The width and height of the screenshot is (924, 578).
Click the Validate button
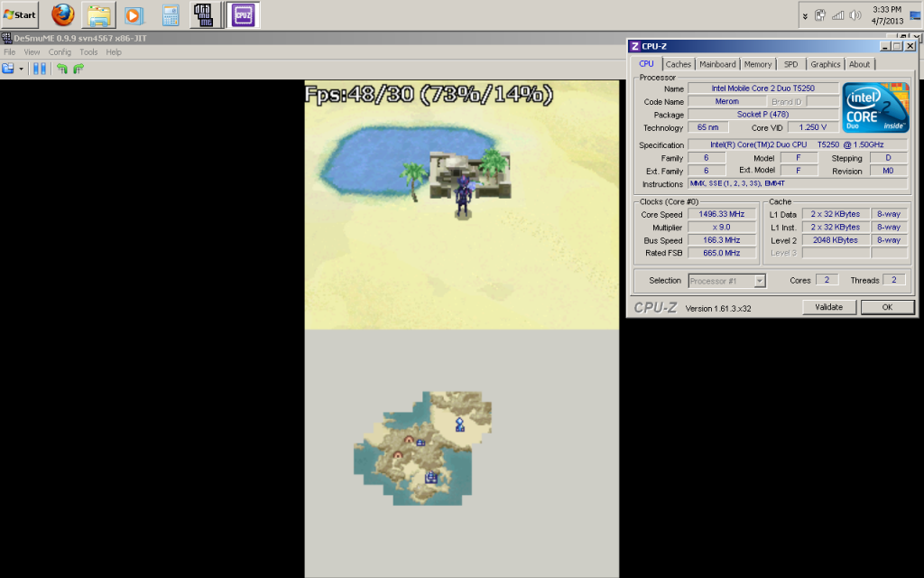828,307
